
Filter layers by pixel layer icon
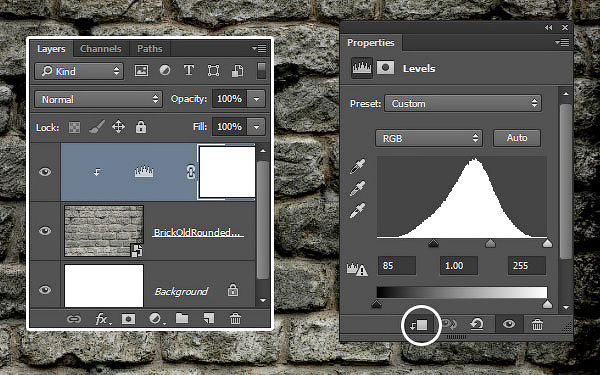(x=141, y=71)
